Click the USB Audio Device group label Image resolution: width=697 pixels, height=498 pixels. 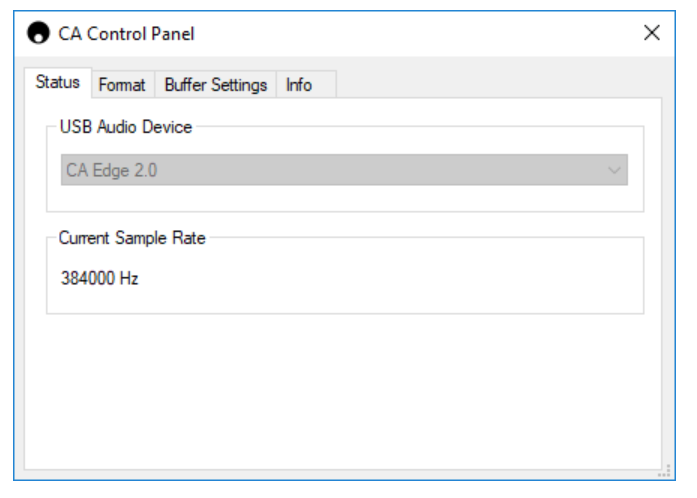coord(126,127)
